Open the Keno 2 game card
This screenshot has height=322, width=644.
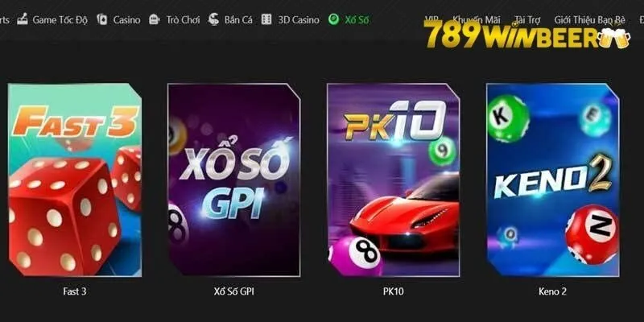(553, 180)
